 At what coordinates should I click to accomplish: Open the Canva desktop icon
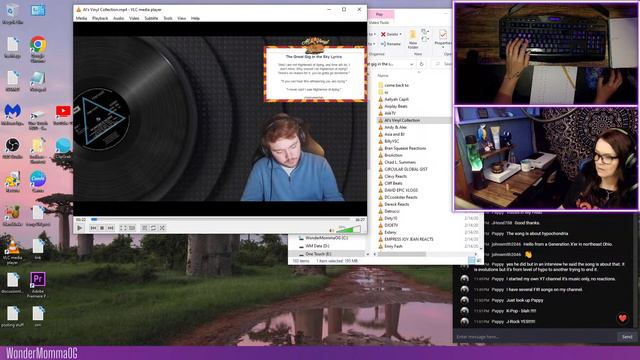click(38, 182)
